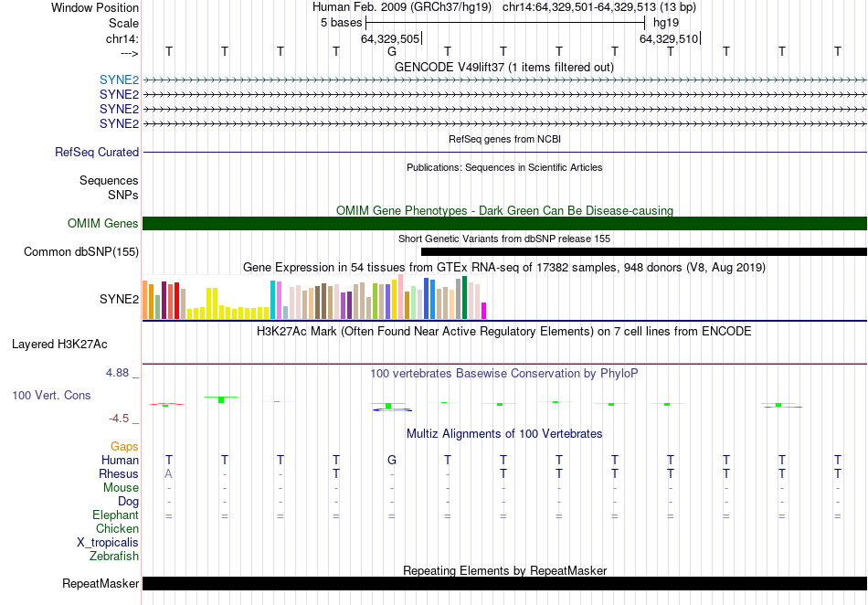Screen dimensions: 868x605
Task: Click 'Multiz Alignments of 100 Vertebrates' title
Action: 504,434
